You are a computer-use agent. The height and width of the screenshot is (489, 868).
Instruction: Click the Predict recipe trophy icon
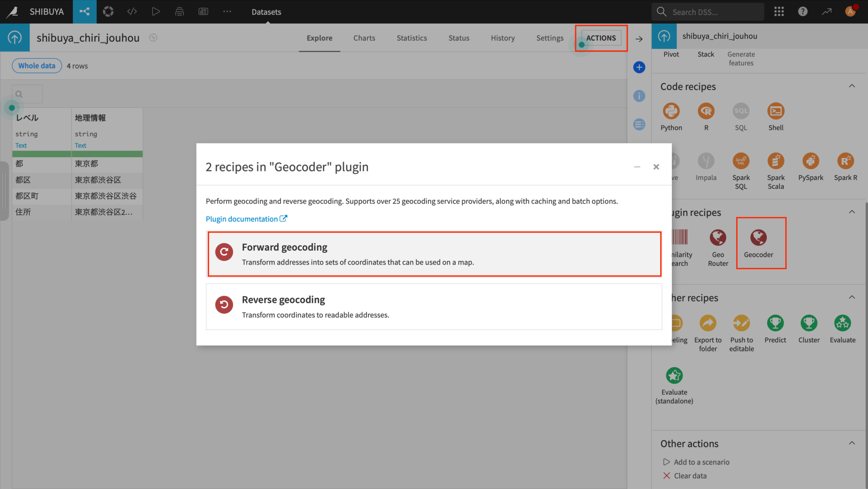click(x=775, y=324)
